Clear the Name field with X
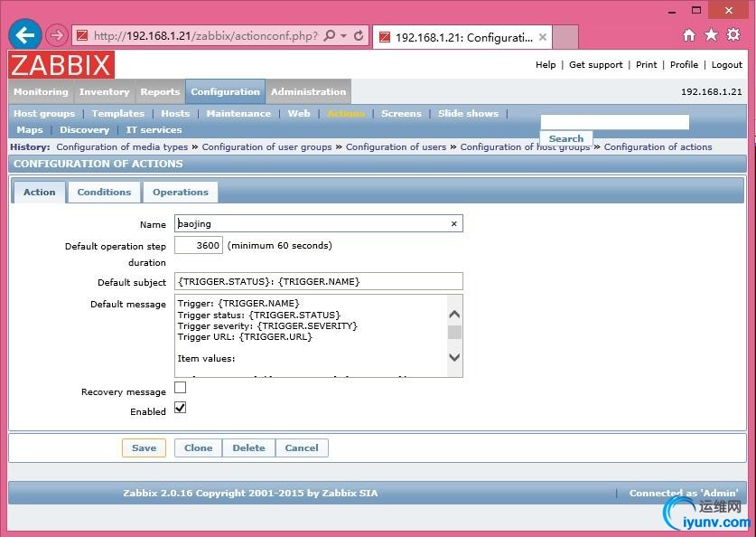The image size is (756, 537). tap(453, 223)
